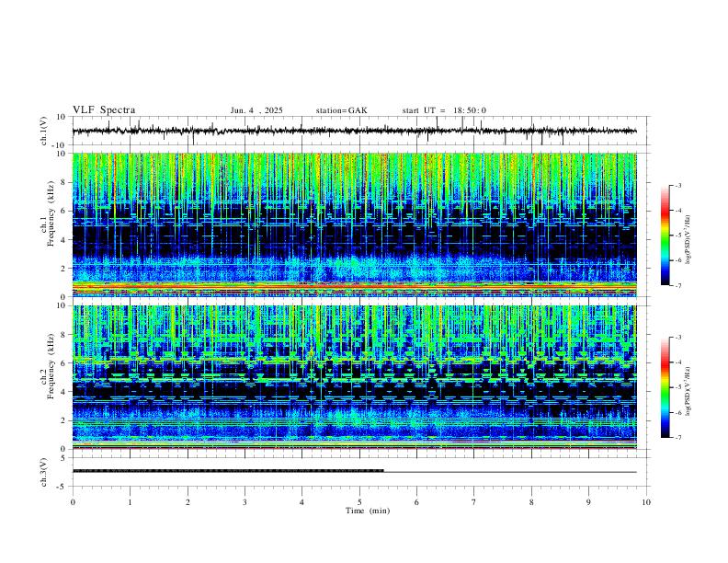728x563 pixels.
Task: Click the upper PSD color scale bar
Action: coord(665,236)
